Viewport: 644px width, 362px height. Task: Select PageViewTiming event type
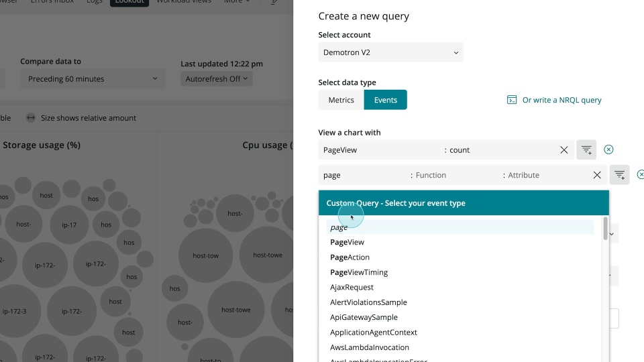point(358,273)
